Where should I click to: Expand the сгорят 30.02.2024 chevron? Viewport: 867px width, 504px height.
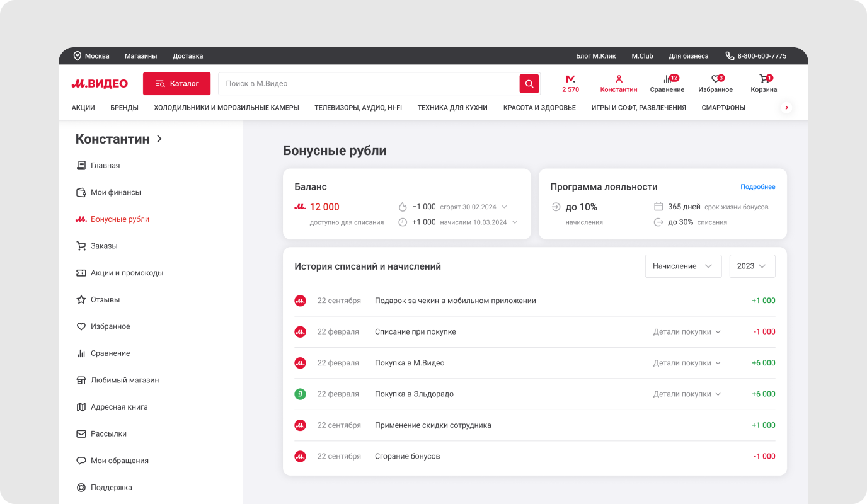pyautogui.click(x=504, y=207)
